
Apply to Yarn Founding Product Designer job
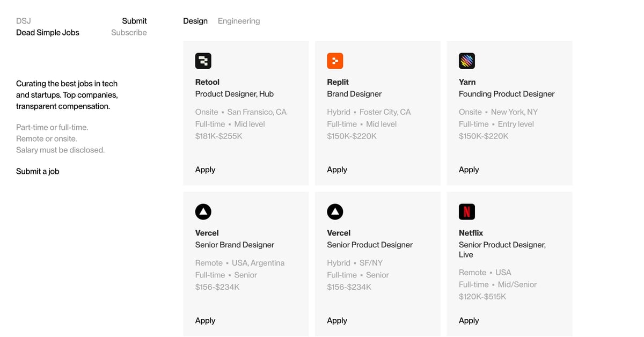click(469, 170)
